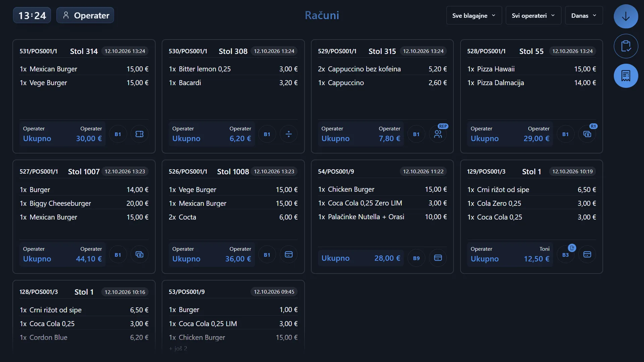This screenshot has height=362, width=644.
Task: Click Ukupno 28,00 € total on receipt 54/POS001/9
Action: point(361,258)
